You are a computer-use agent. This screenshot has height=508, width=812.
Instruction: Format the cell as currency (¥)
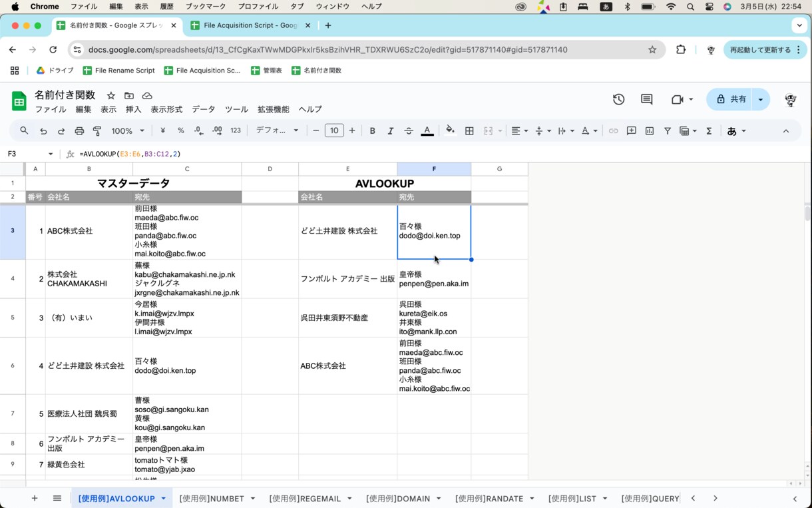[162, 131]
